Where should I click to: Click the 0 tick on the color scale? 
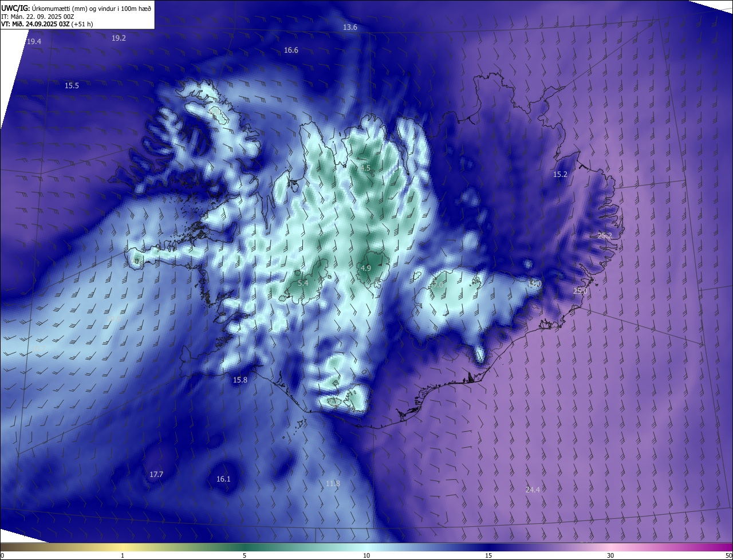coord(2,555)
